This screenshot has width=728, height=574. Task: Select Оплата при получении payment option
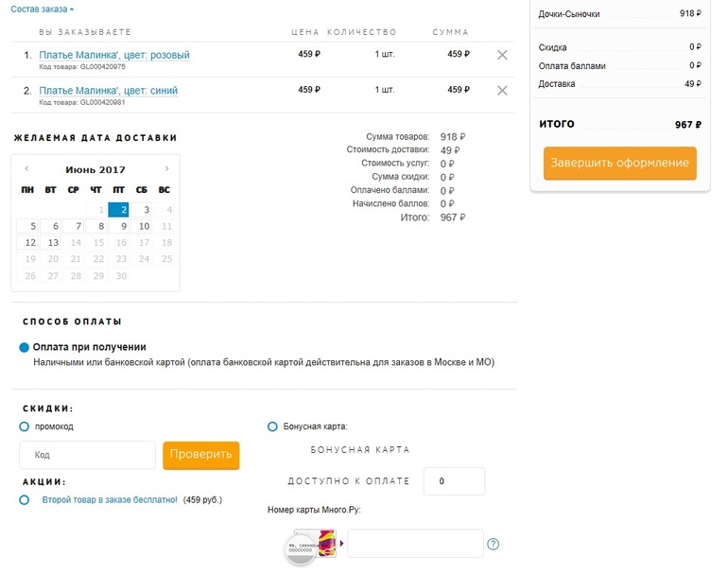tap(25, 347)
